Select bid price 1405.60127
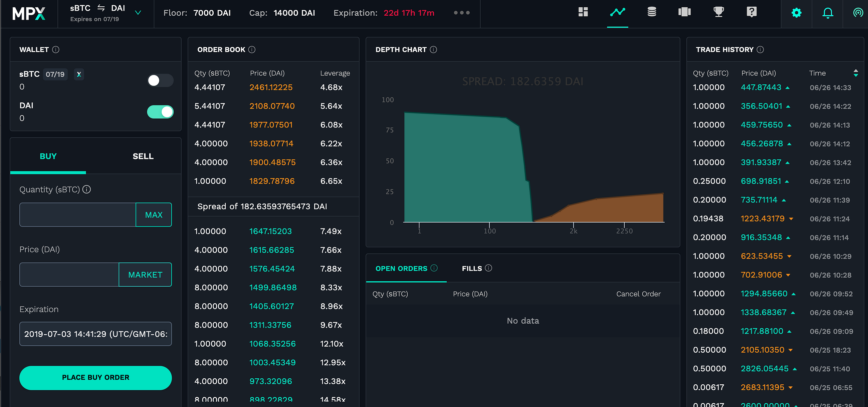 point(272,306)
